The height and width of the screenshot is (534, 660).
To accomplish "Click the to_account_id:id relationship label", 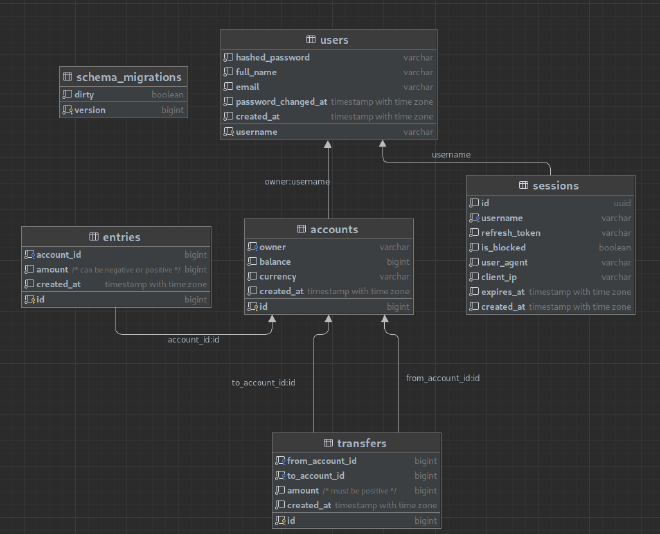I will 263,383.
